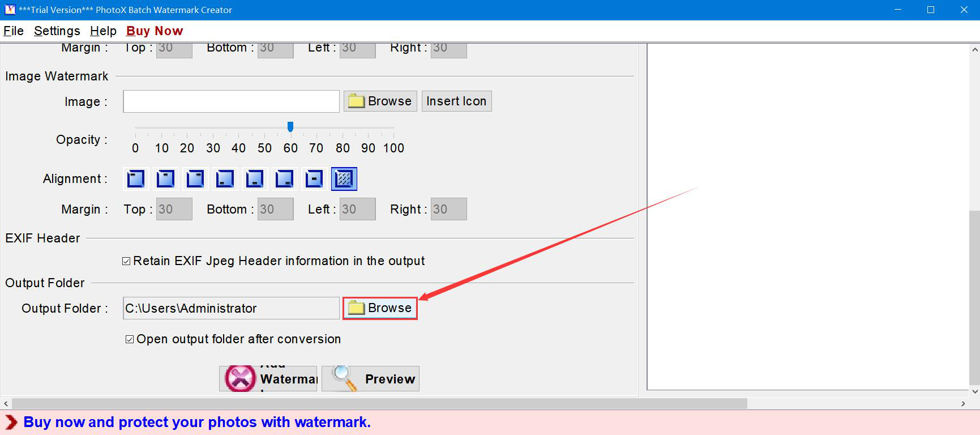980x435 pixels.
Task: Open the Settings menu
Action: [x=57, y=31]
